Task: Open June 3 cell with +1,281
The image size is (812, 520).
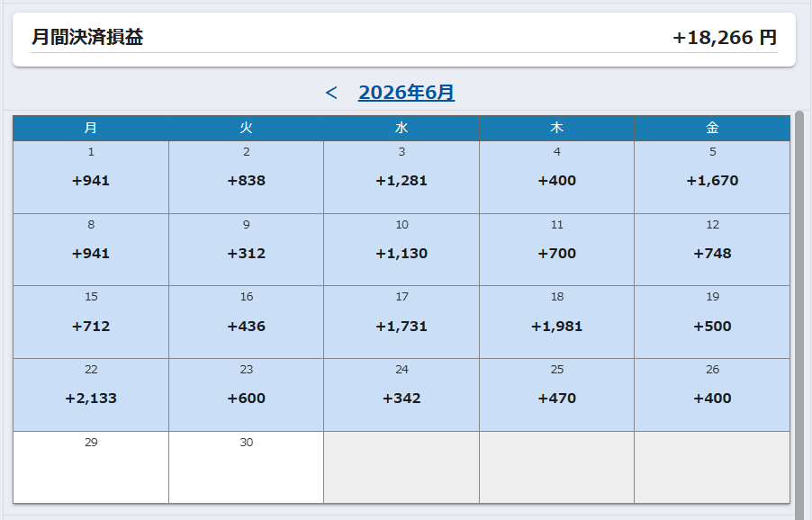Action: click(x=401, y=177)
